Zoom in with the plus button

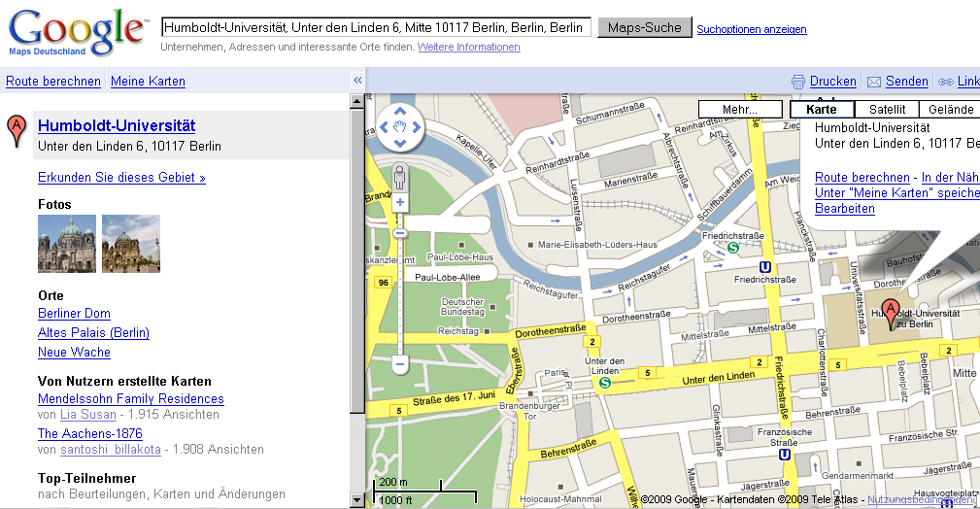tap(400, 203)
